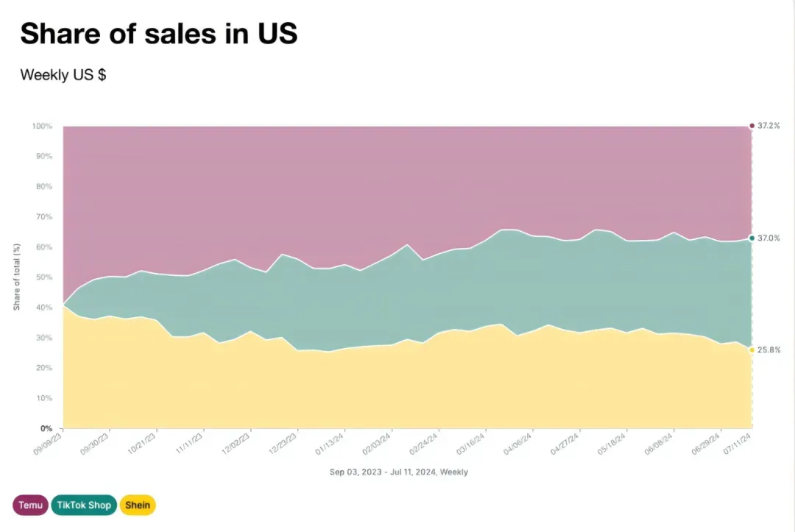Click the Share of total (%) axis title
The height and width of the screenshot is (532, 795).
pos(17,277)
